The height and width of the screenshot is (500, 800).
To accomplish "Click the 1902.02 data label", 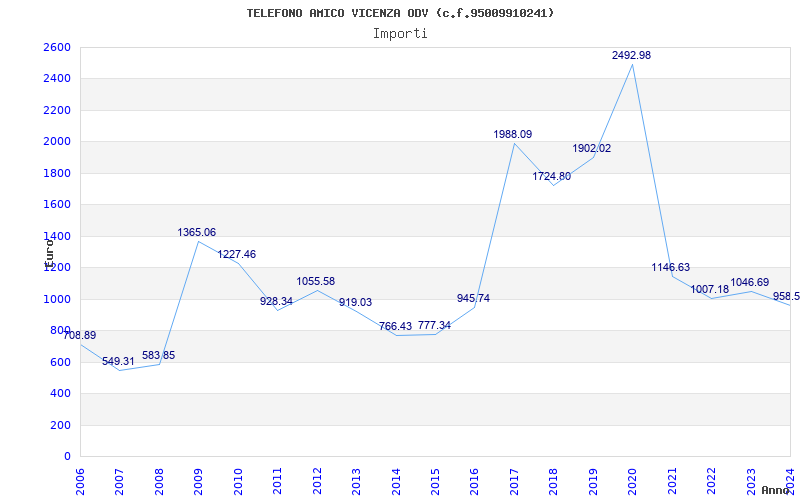I will tap(592, 148).
